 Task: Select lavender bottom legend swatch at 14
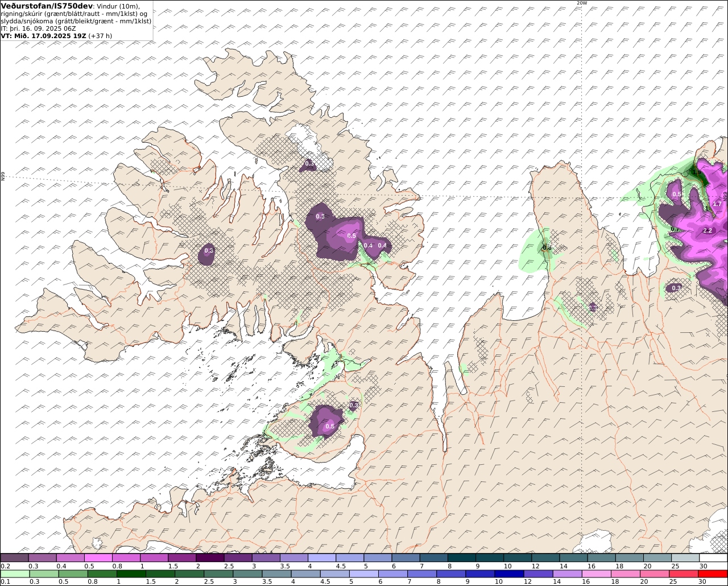click(x=567, y=573)
